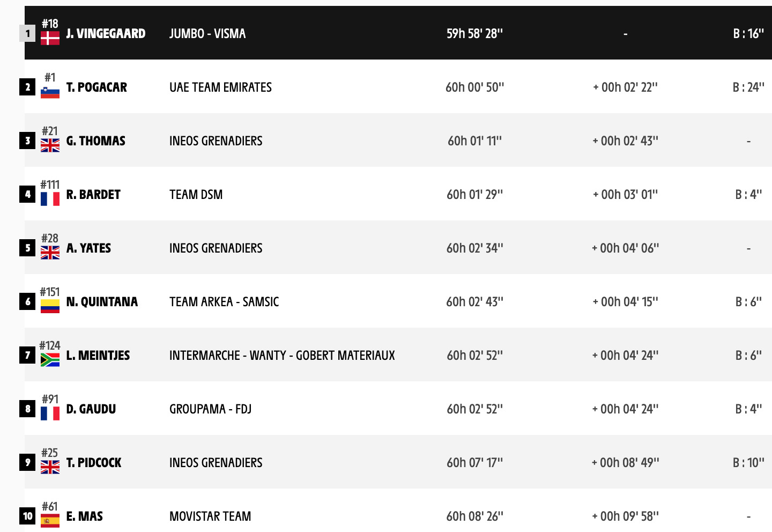Click rank 1 position badge

point(28,34)
